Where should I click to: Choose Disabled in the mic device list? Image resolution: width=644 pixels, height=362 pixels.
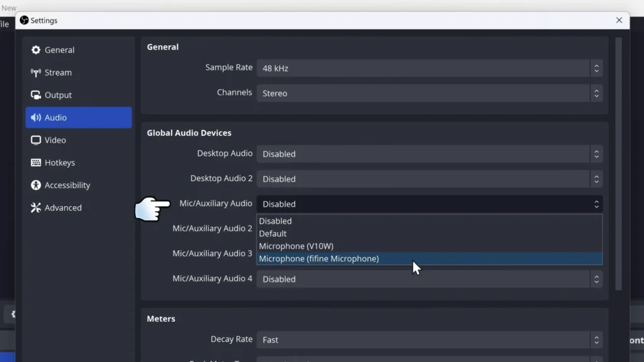(x=430, y=221)
